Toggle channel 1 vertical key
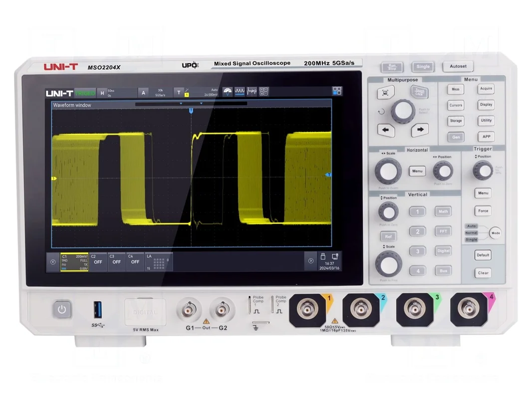Screen dimensions: 532x399 pyautogui.click(x=417, y=211)
